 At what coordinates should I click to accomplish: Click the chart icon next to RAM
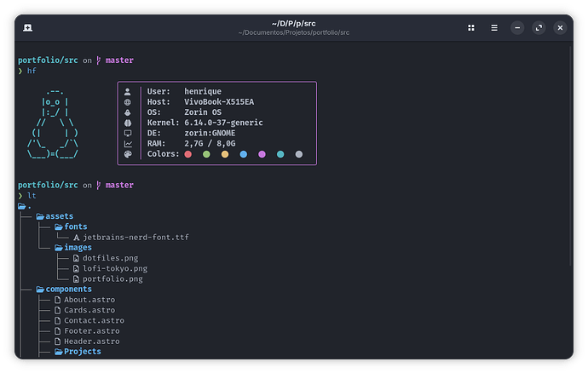128,144
